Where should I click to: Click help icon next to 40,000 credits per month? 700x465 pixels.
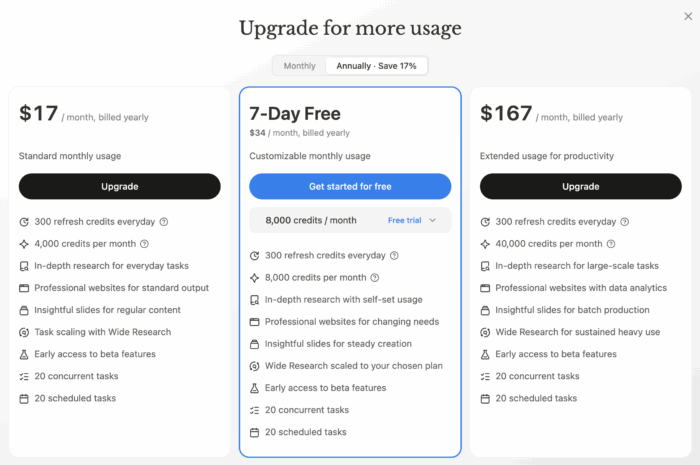[x=610, y=244]
